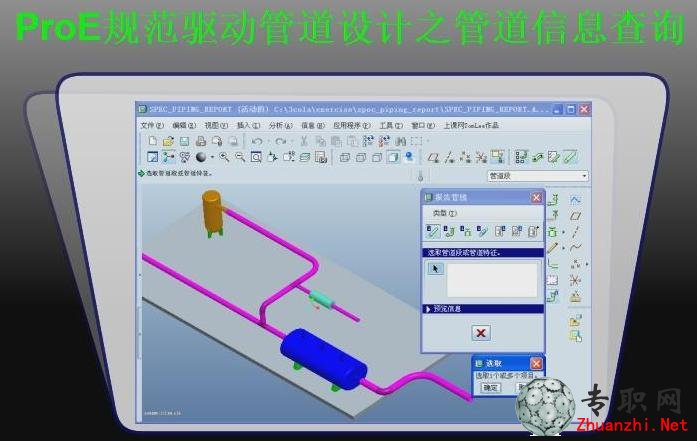
Task: Click the Repaint screen icon
Action: [x=152, y=157]
